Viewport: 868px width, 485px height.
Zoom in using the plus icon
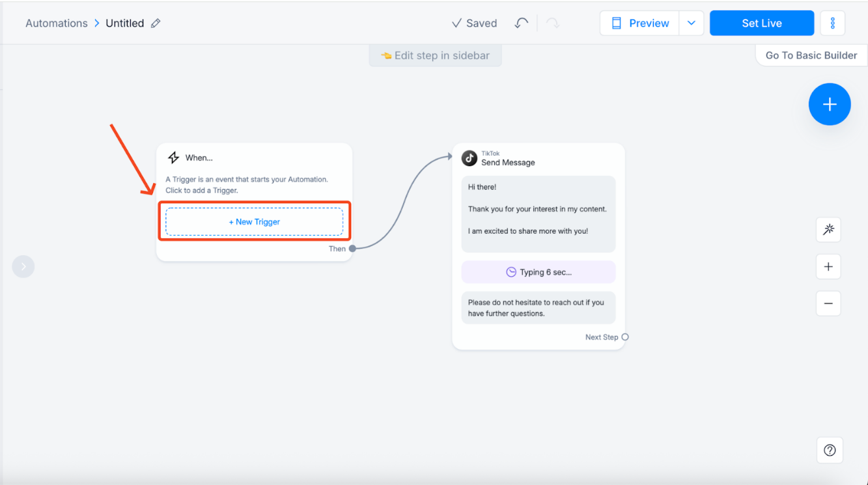click(828, 266)
